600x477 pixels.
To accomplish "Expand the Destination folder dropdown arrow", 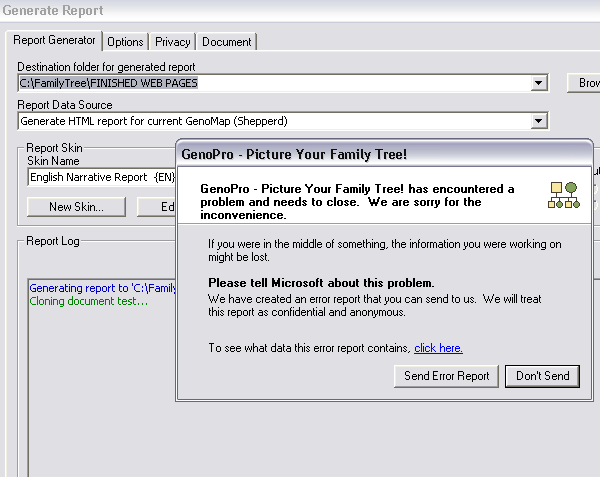I will pos(539,83).
